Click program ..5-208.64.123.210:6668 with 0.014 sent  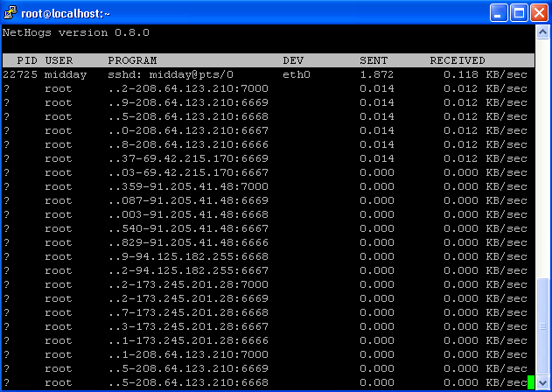[188, 116]
